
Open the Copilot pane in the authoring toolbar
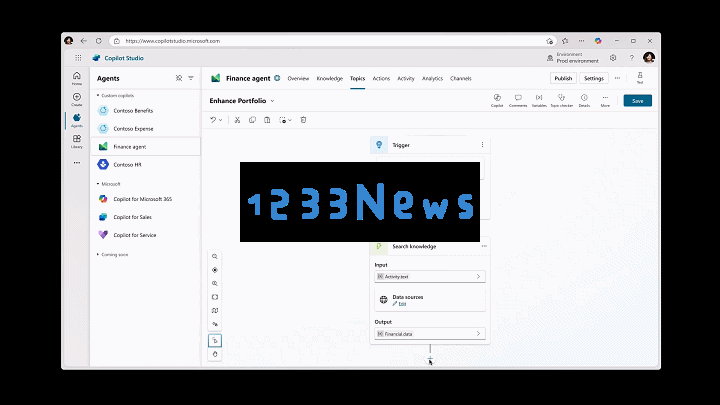497,101
